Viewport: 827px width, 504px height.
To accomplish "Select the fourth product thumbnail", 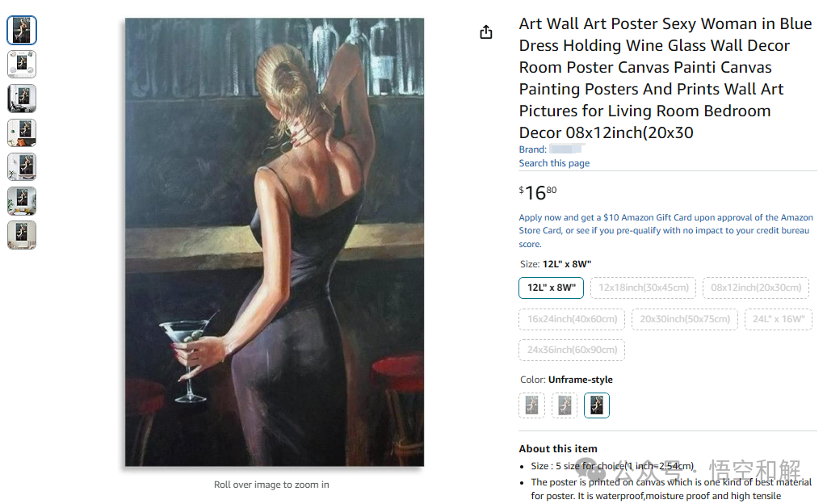I will (x=22, y=132).
